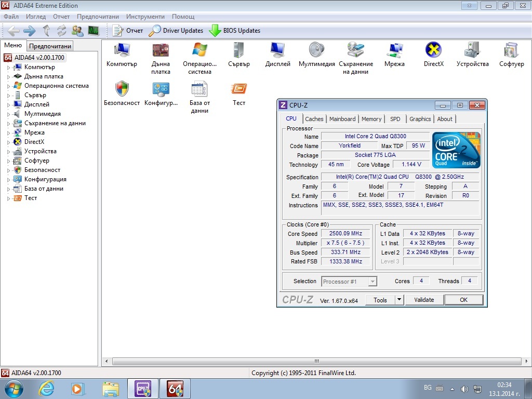
Task: Click the volume speaker tray icon
Action: click(x=464, y=389)
